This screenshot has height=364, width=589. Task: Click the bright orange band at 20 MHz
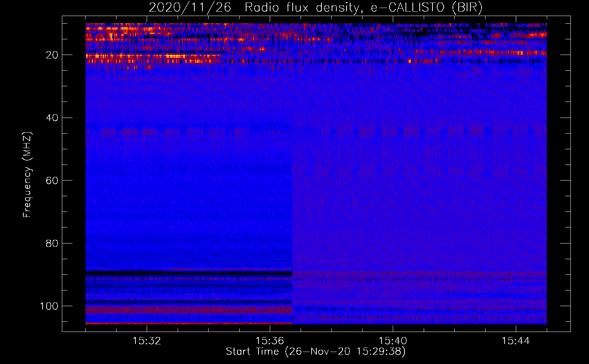click(x=153, y=56)
